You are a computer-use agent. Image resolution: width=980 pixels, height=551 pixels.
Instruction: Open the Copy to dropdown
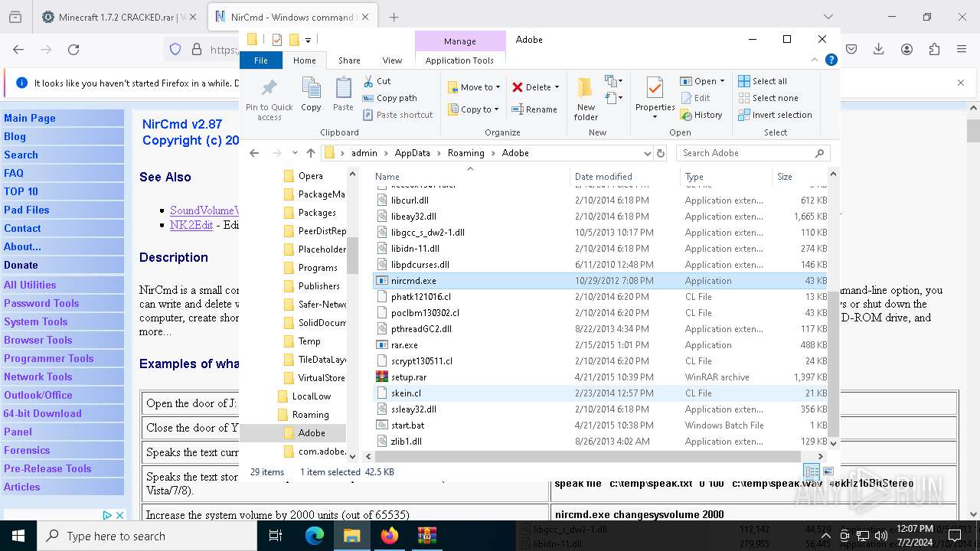coord(474,109)
